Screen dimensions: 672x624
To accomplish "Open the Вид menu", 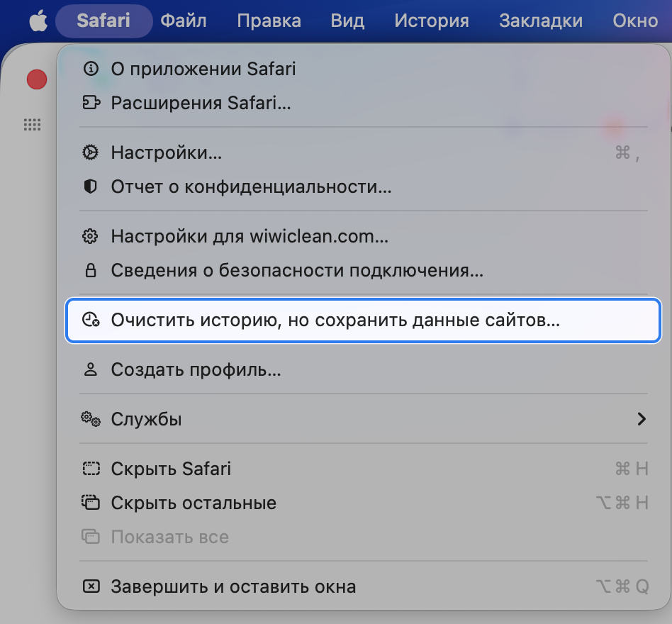I will pos(347,21).
